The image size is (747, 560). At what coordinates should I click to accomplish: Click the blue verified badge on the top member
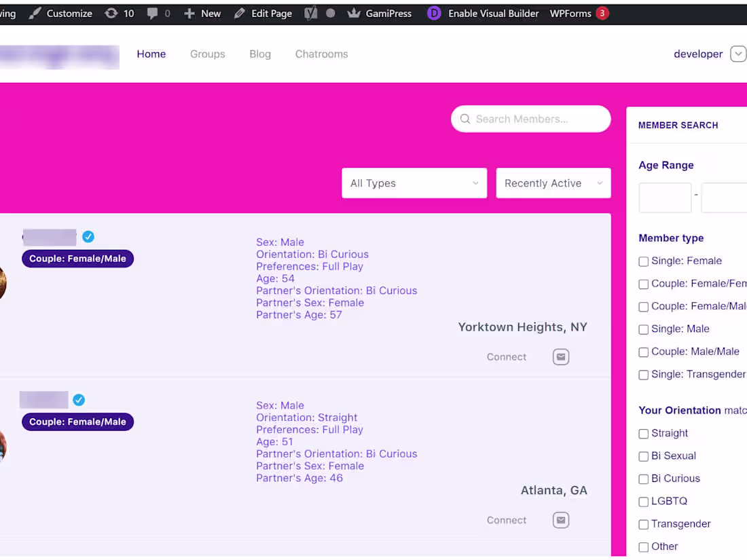88,236
